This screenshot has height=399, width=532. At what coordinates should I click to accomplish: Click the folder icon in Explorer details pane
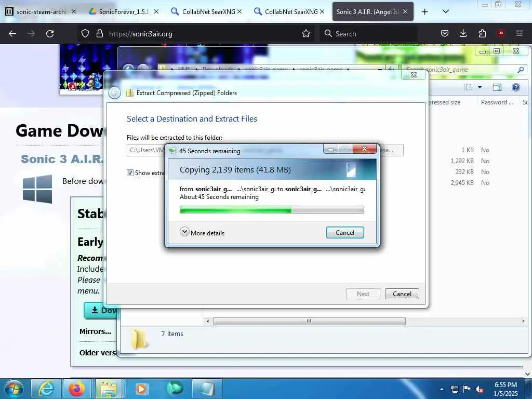click(x=139, y=339)
